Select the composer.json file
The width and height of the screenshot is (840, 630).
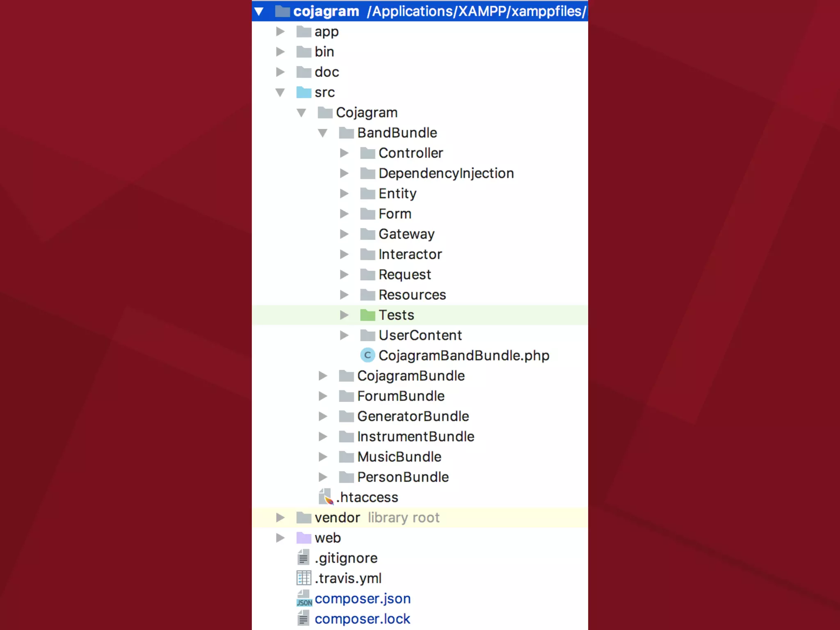[x=363, y=598]
